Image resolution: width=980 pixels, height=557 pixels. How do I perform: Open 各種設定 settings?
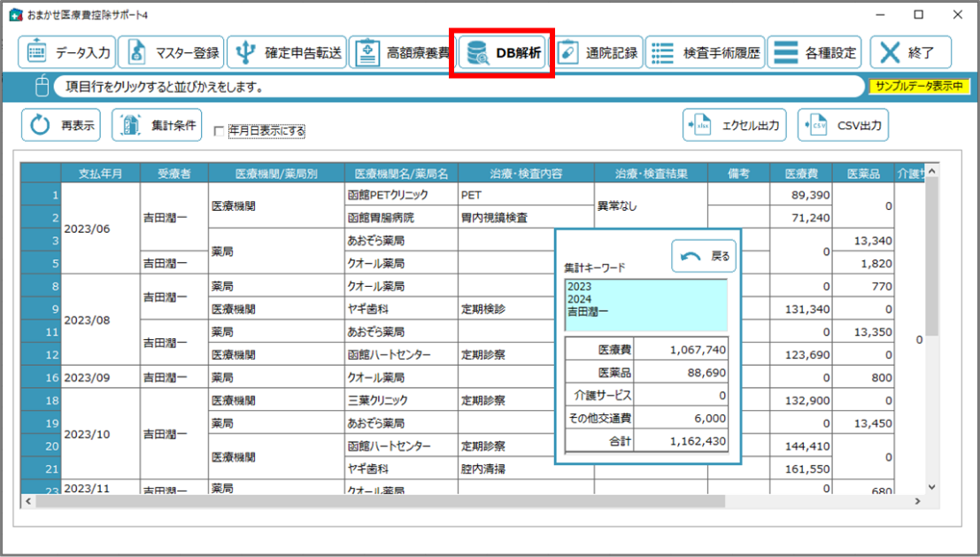[815, 52]
